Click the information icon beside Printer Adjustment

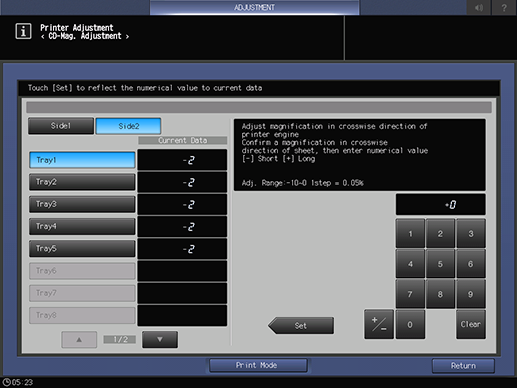[23, 31]
